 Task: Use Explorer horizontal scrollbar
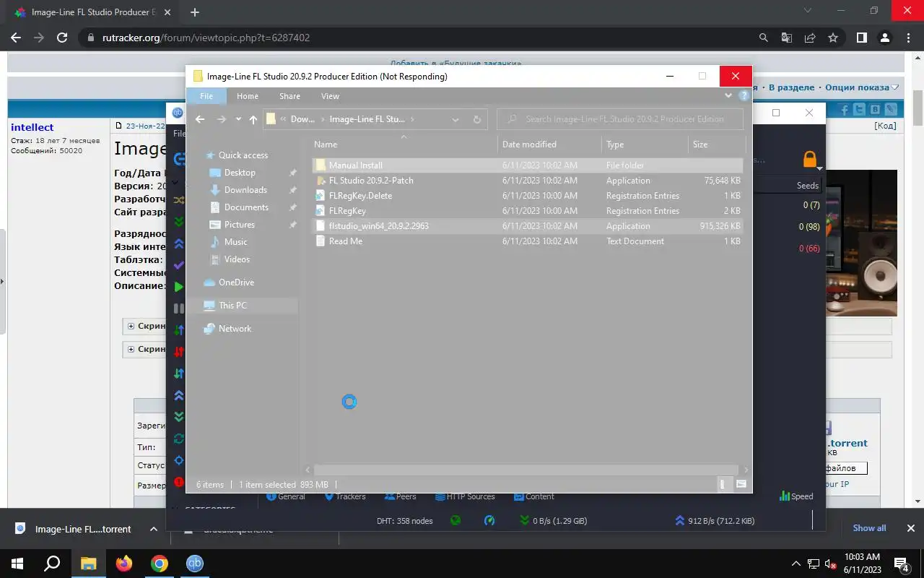pyautogui.click(x=526, y=470)
